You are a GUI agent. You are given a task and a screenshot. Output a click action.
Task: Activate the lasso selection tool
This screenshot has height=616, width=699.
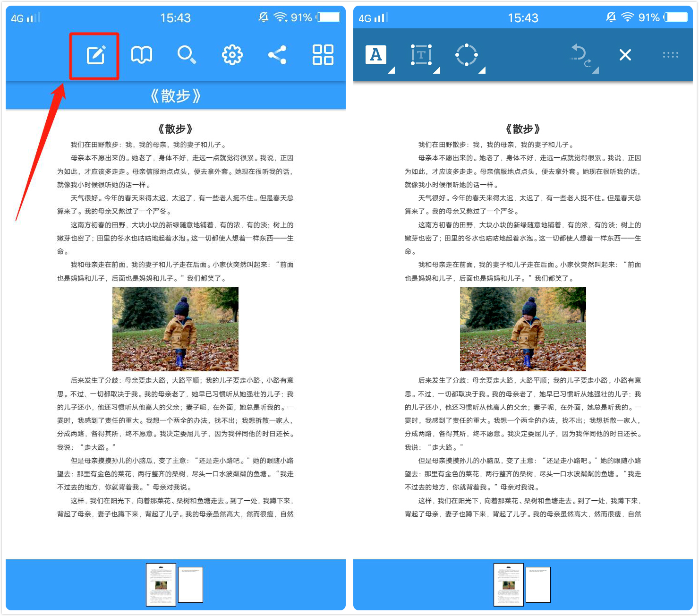coord(467,54)
